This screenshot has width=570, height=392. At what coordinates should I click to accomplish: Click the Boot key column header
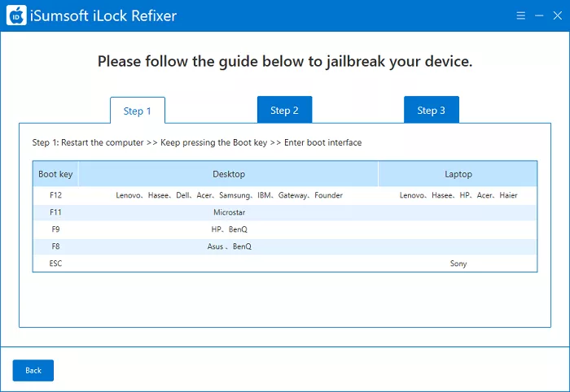coord(55,174)
